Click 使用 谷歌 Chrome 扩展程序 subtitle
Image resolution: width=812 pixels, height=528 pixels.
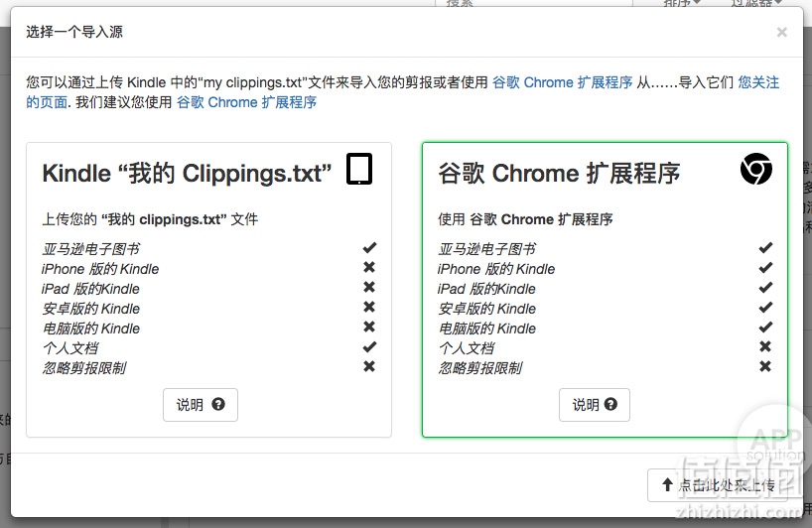click(526, 219)
